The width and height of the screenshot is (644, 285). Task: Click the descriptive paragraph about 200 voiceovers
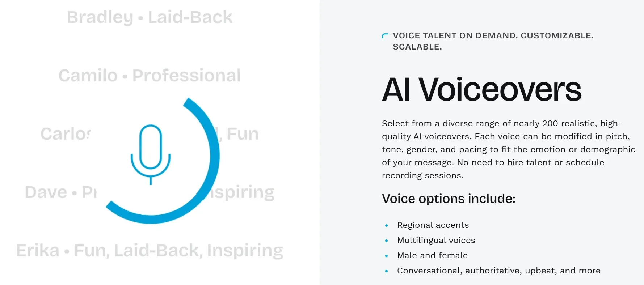coord(508,149)
